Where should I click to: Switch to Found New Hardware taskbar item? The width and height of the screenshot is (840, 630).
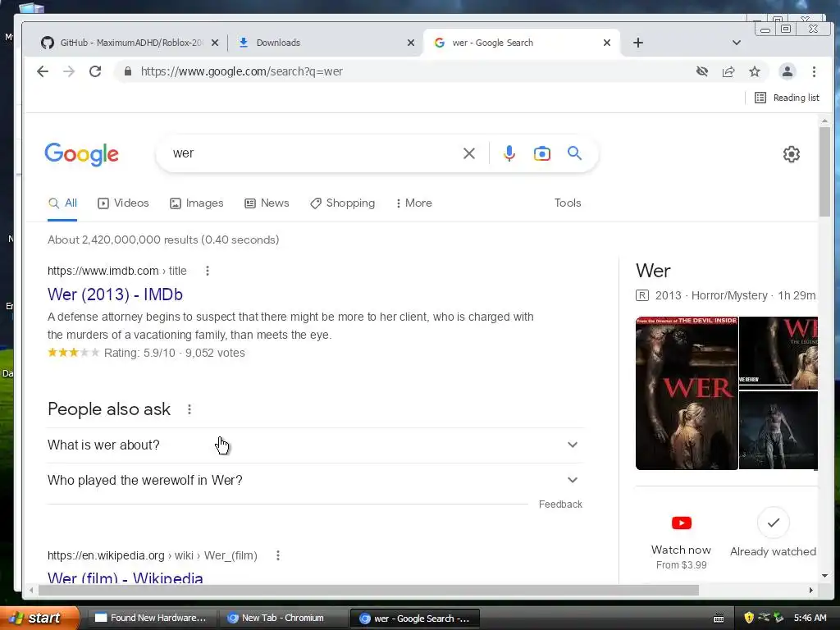click(x=151, y=619)
